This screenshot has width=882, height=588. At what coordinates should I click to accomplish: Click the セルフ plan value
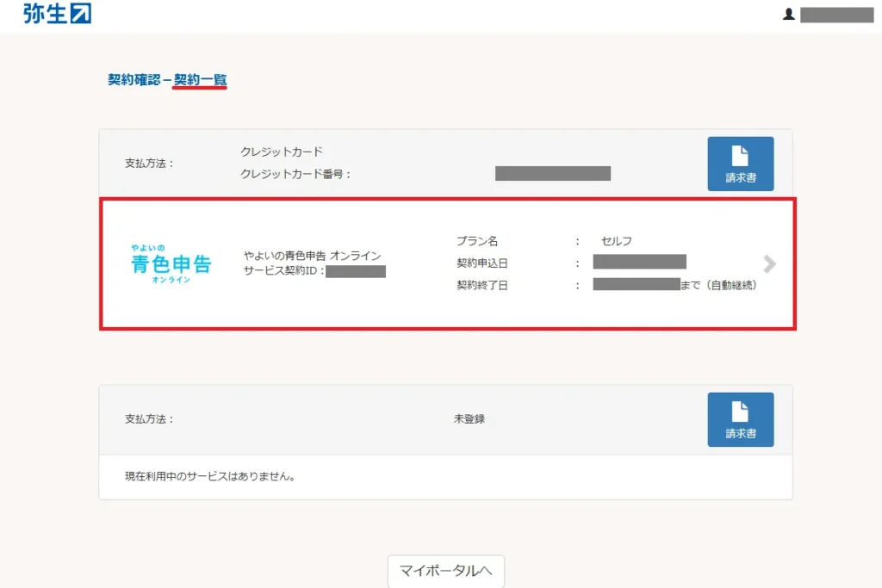[x=617, y=241]
